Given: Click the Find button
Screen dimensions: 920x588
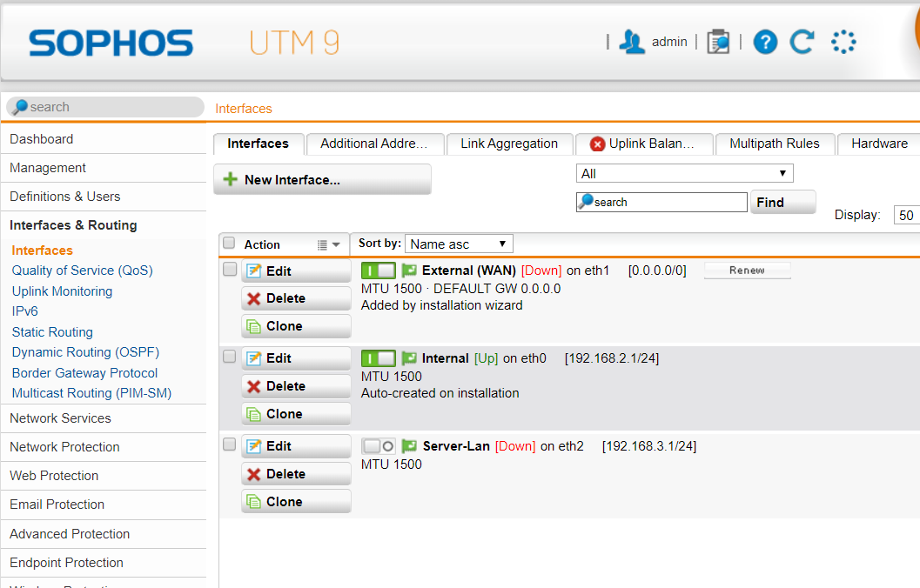Looking at the screenshot, I should click(782, 203).
